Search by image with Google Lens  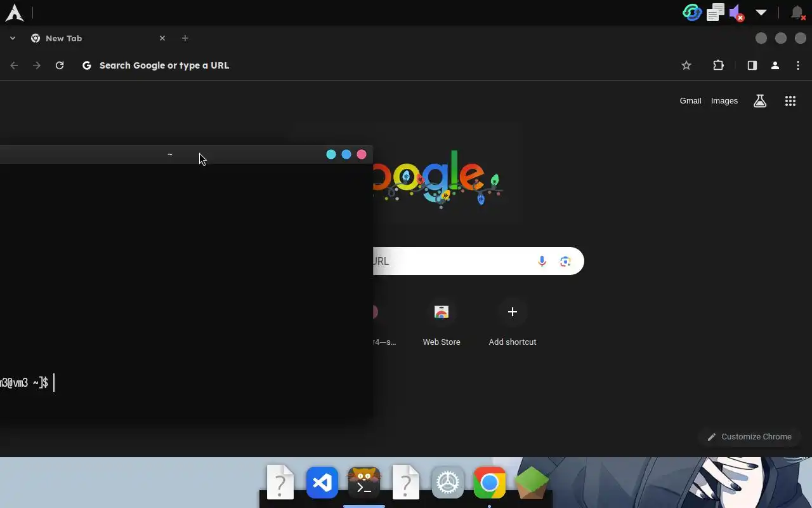click(565, 261)
